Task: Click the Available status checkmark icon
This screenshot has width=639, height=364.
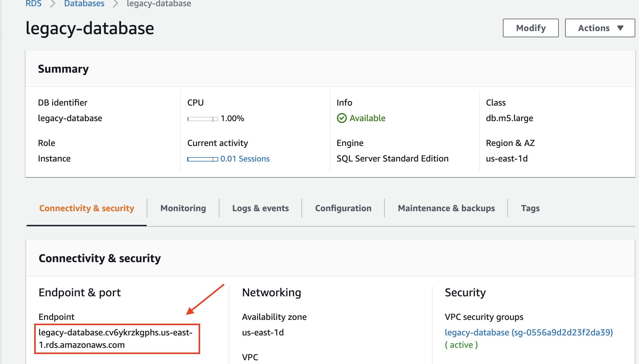Action: pos(342,118)
